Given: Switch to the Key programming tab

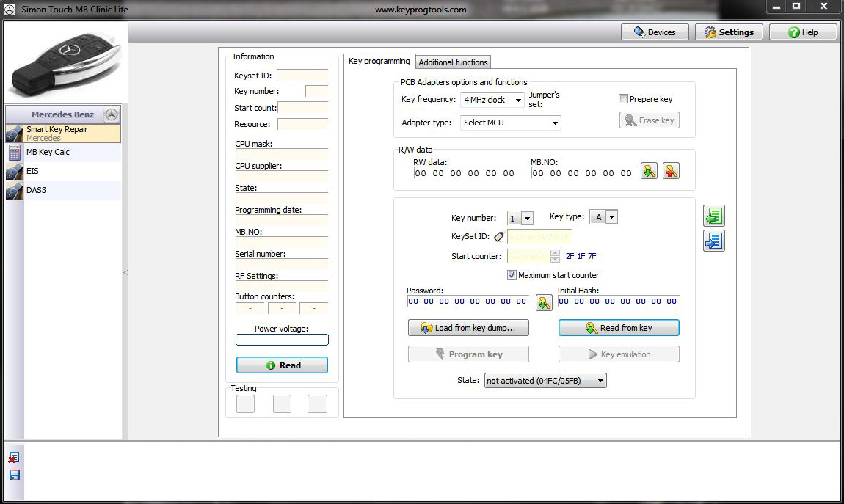Looking at the screenshot, I should (379, 62).
